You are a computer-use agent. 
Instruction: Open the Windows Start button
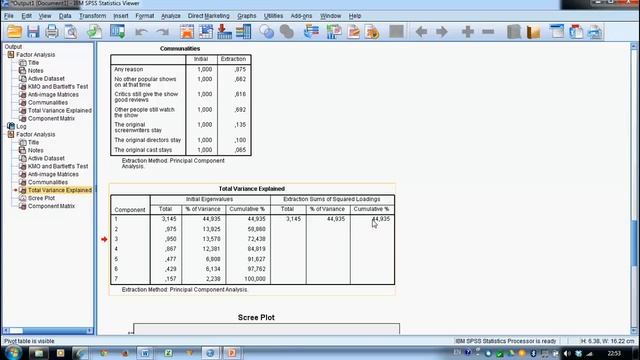coord(13,353)
